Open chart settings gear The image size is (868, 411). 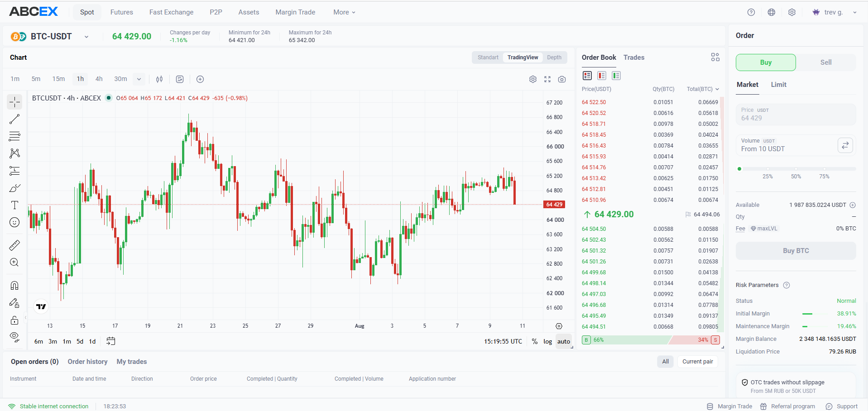pyautogui.click(x=533, y=79)
